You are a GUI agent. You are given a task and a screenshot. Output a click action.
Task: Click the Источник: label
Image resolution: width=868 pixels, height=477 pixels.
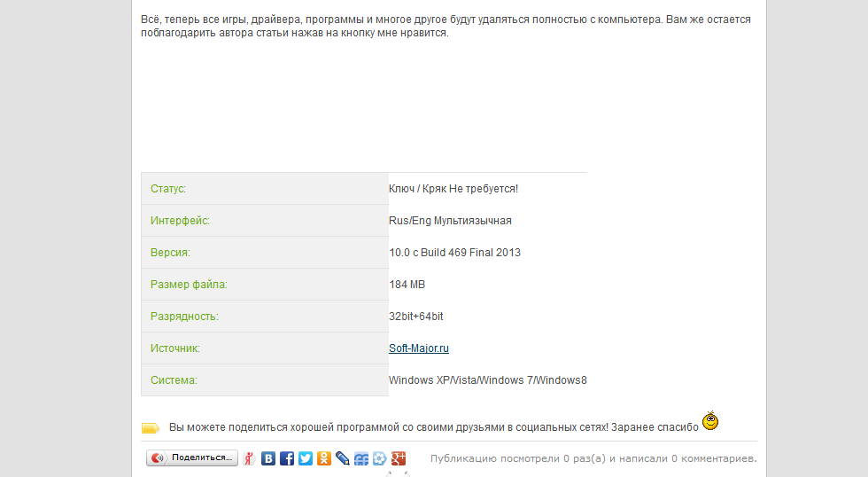(x=175, y=348)
